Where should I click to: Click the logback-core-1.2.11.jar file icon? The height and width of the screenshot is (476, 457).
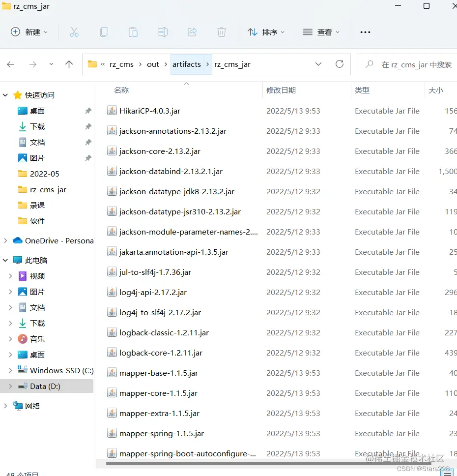click(112, 353)
